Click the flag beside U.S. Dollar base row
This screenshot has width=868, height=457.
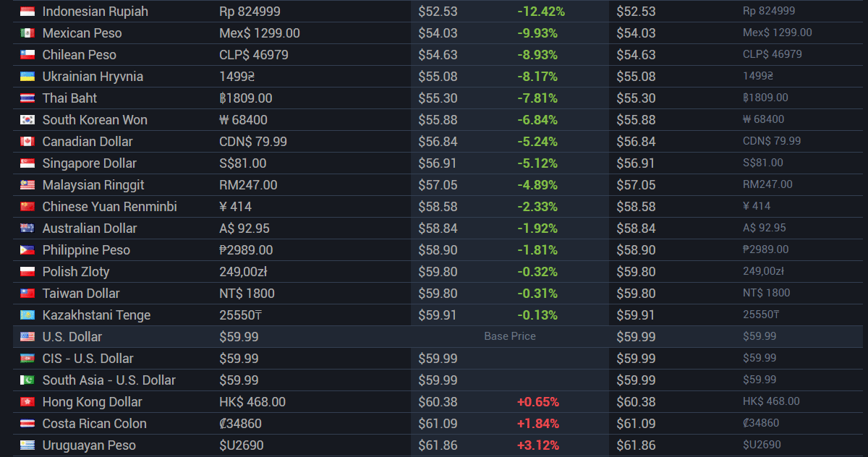pos(27,337)
